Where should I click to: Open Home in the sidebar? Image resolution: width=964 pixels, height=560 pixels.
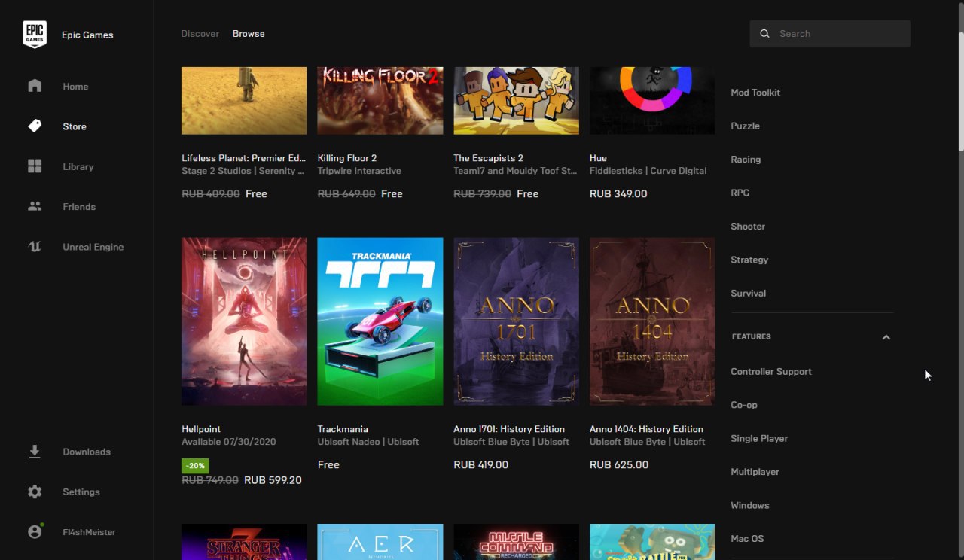point(75,86)
